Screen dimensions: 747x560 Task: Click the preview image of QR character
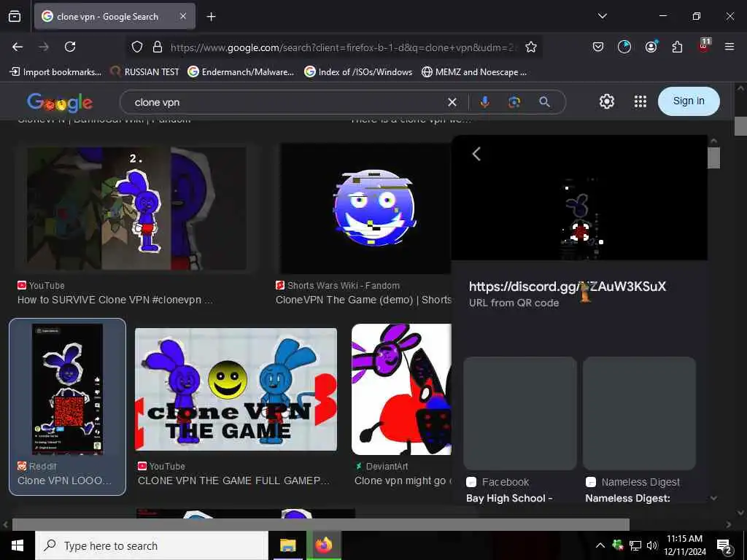click(579, 198)
